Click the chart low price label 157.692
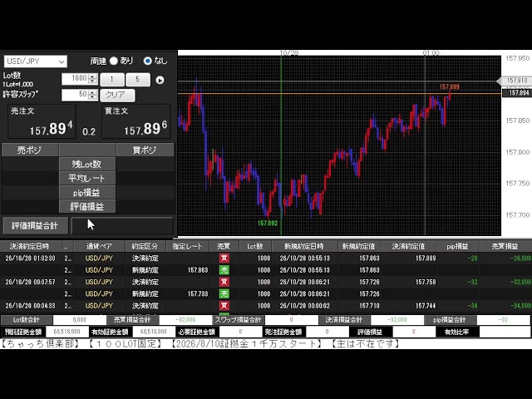 point(268,224)
